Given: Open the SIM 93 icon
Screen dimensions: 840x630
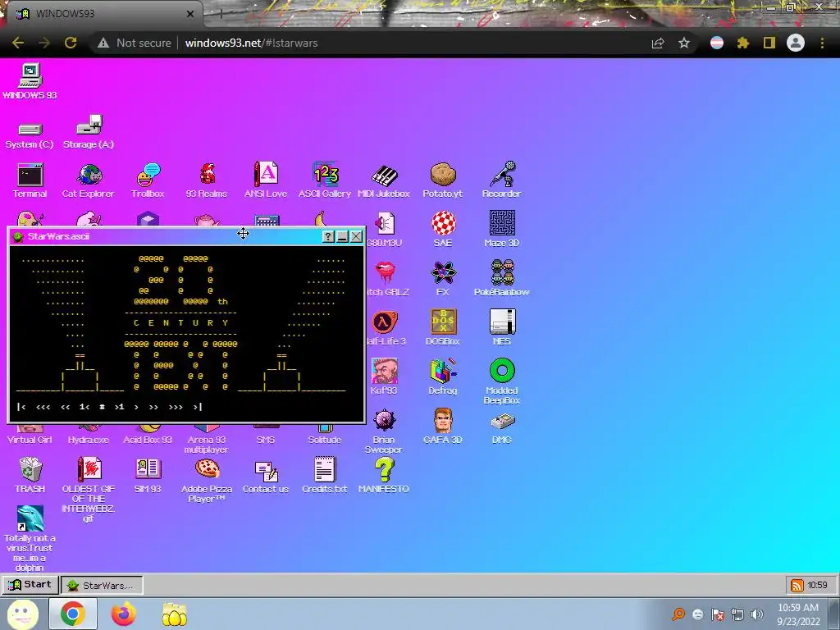Looking at the screenshot, I should [148, 469].
